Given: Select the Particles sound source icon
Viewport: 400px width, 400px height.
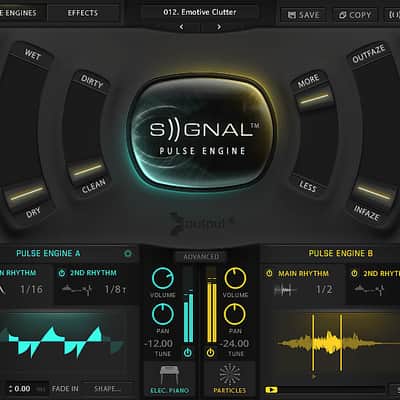Looking at the screenshot, I should pos(230,375).
